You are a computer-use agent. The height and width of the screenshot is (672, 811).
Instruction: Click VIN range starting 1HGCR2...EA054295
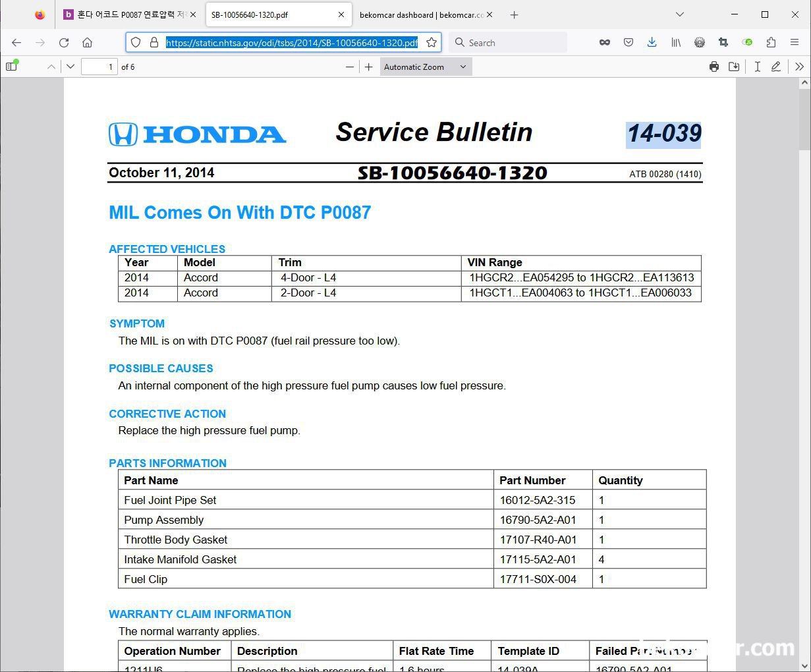click(582, 277)
